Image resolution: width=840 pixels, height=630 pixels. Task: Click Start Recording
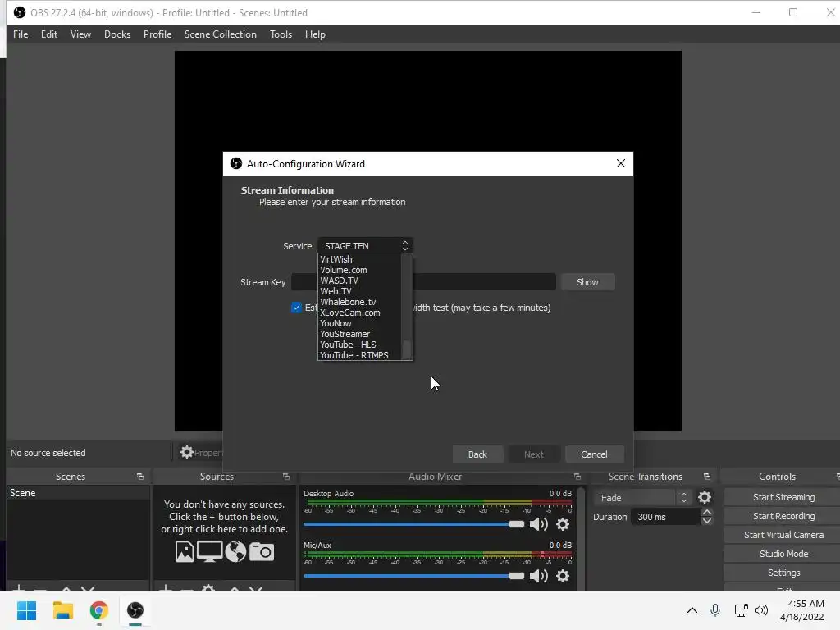click(783, 516)
